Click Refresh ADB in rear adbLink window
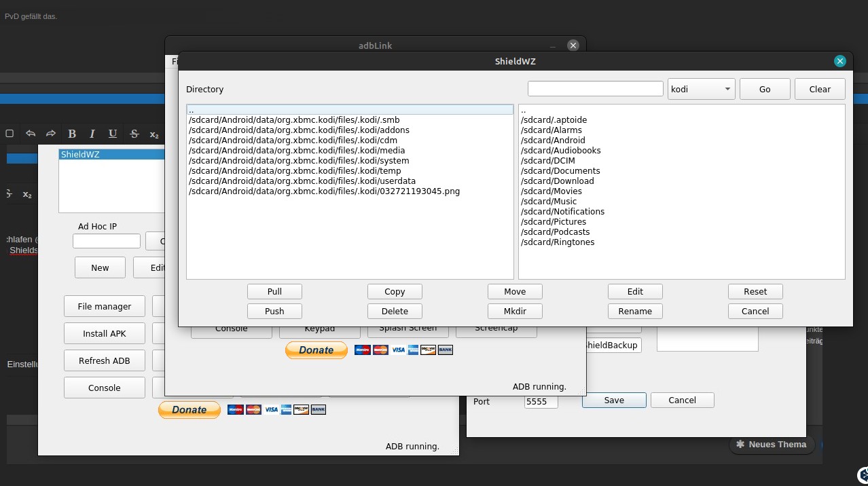Image resolution: width=868 pixels, height=486 pixels. [105, 360]
